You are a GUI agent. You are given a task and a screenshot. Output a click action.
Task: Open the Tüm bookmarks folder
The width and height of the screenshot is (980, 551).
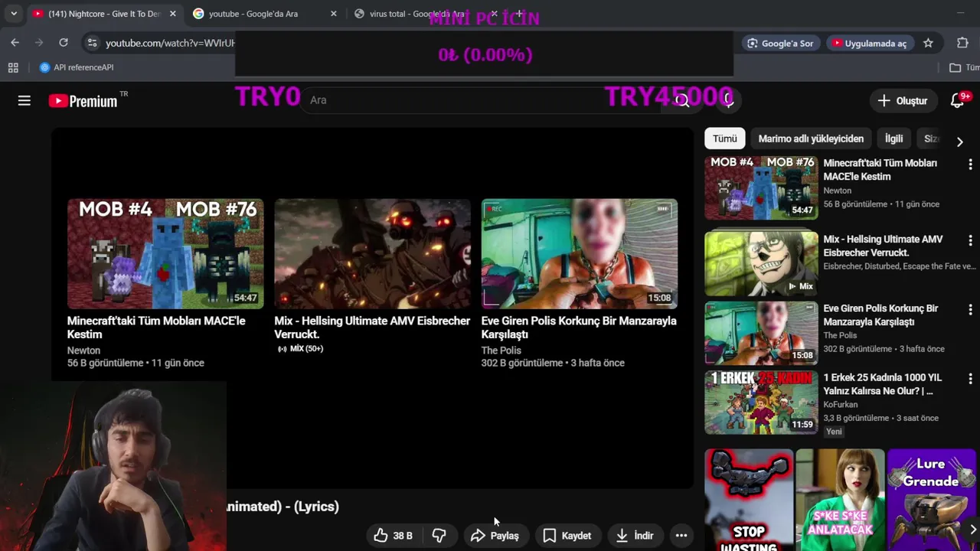[964, 67]
